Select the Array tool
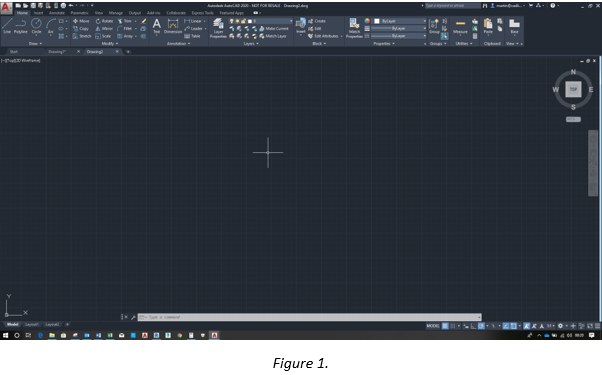This screenshot has width=602, height=375. (x=125, y=36)
